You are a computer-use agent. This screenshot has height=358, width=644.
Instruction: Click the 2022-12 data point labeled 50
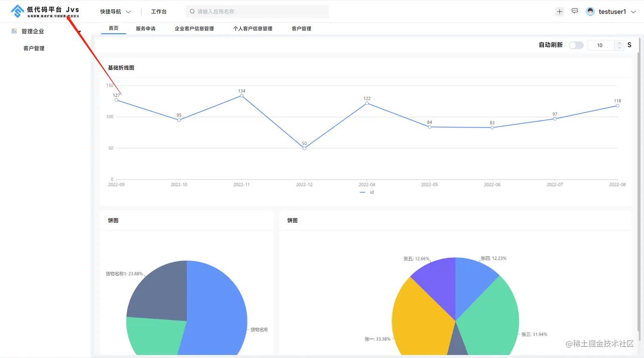304,148
